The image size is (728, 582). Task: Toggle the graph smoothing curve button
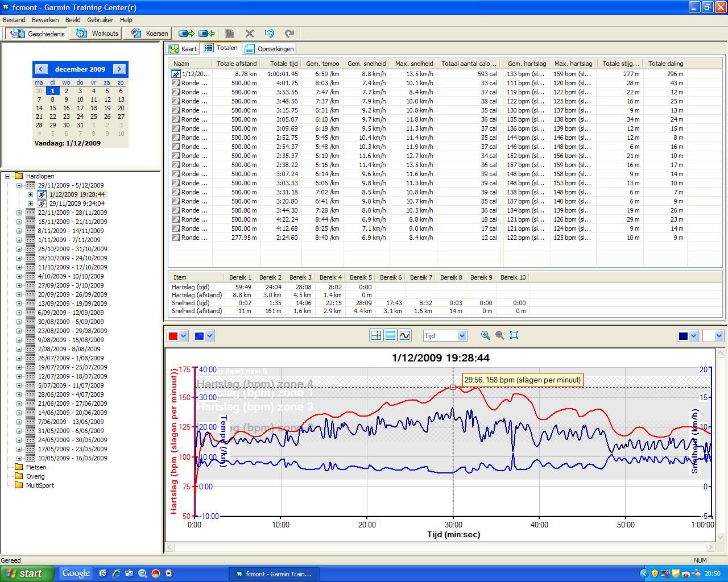point(404,336)
